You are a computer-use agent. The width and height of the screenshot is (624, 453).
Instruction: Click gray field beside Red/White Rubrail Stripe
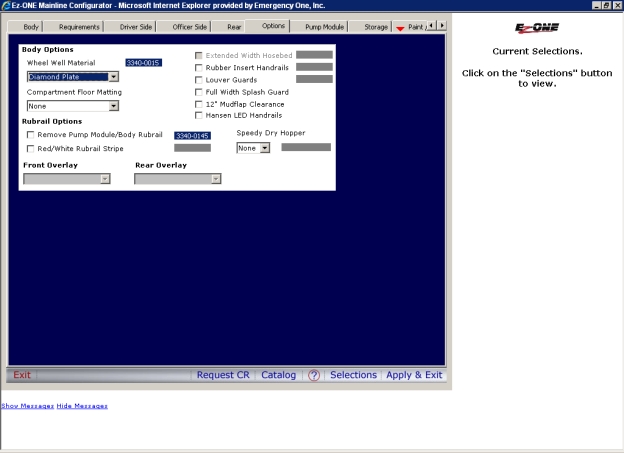tap(193, 148)
